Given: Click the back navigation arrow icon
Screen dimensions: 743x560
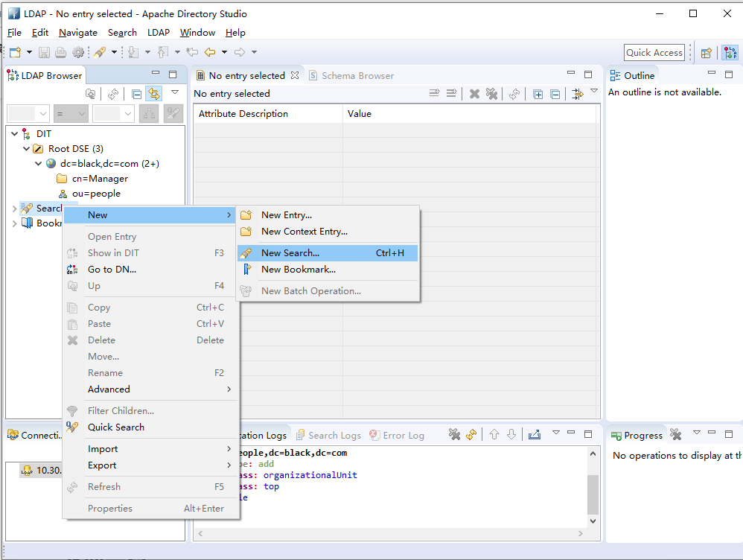Looking at the screenshot, I should pyautogui.click(x=210, y=52).
